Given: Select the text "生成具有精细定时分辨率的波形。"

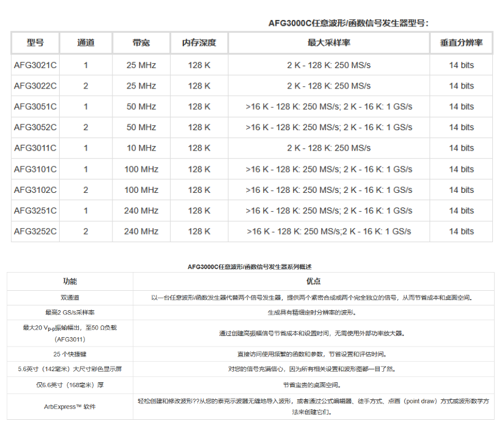Looking at the screenshot, I should tap(312, 312).
